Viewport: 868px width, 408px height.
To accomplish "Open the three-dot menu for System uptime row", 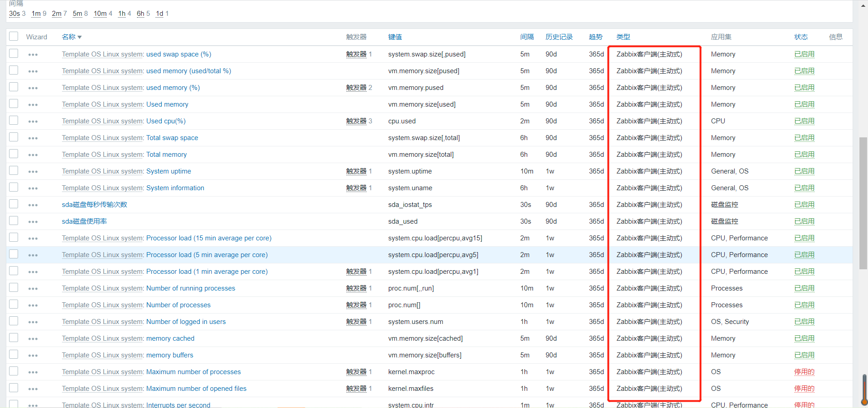I will [x=33, y=171].
